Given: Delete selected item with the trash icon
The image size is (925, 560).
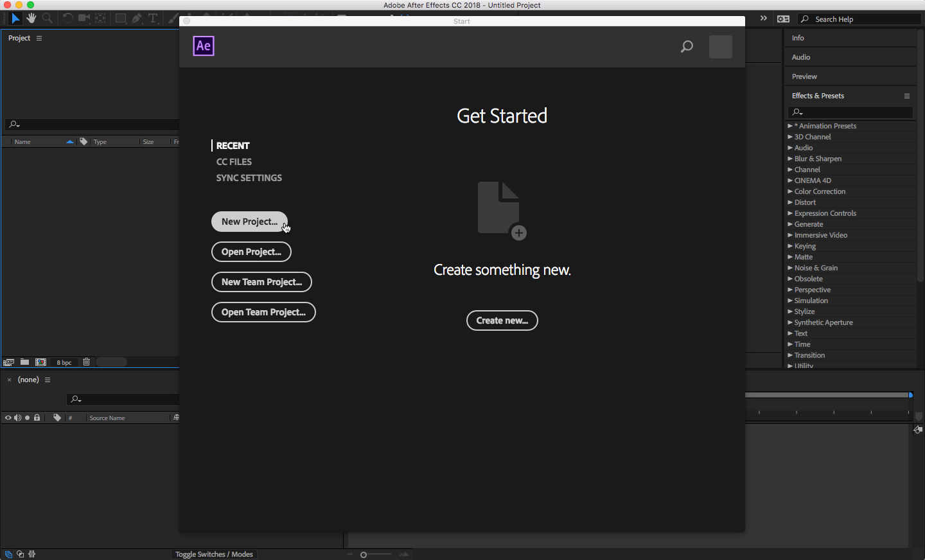Looking at the screenshot, I should pyautogui.click(x=86, y=362).
